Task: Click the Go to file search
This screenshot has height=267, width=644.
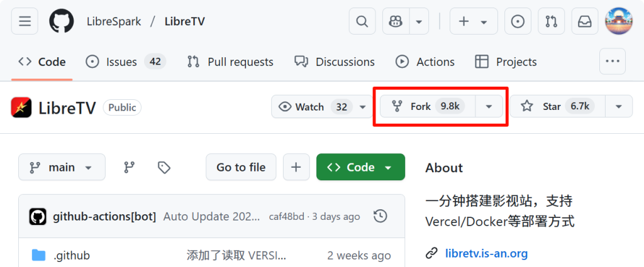Action: pyautogui.click(x=241, y=167)
